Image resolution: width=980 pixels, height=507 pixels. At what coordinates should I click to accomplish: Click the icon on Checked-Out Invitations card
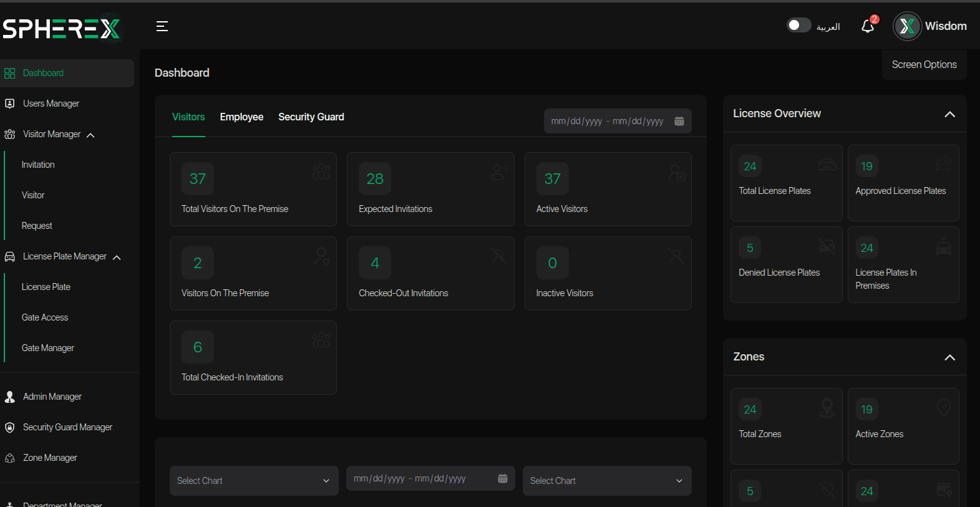click(499, 256)
